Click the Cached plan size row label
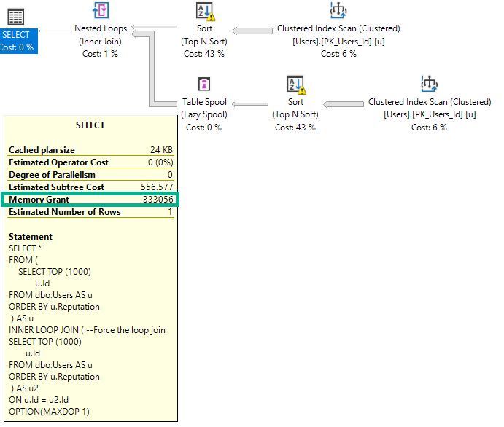 pyautogui.click(x=42, y=150)
